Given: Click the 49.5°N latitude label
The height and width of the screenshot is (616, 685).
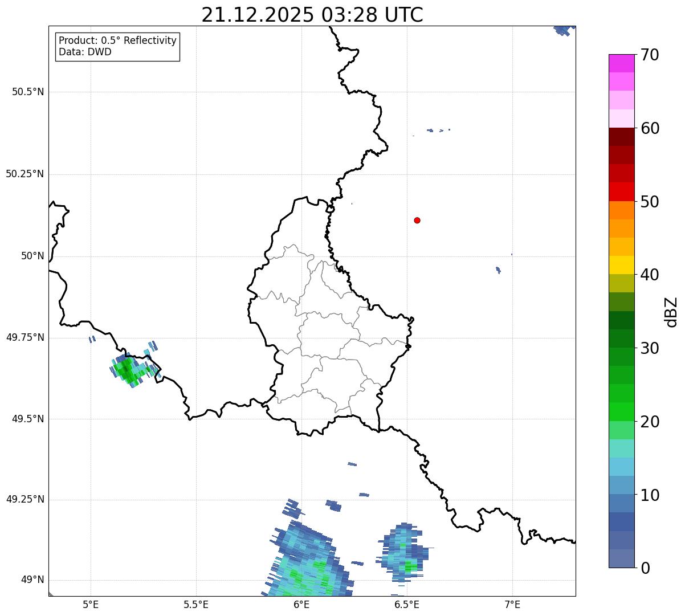Looking at the screenshot, I should coord(28,419).
